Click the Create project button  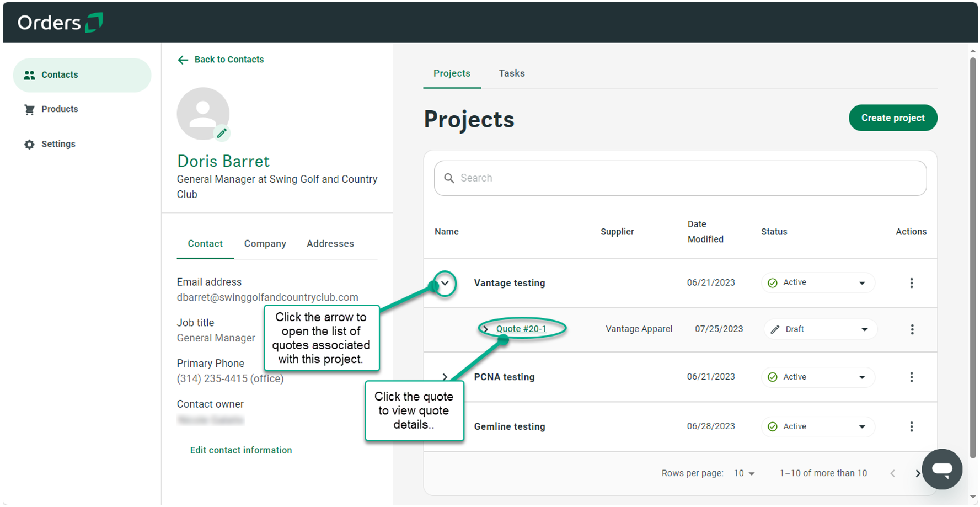(893, 118)
